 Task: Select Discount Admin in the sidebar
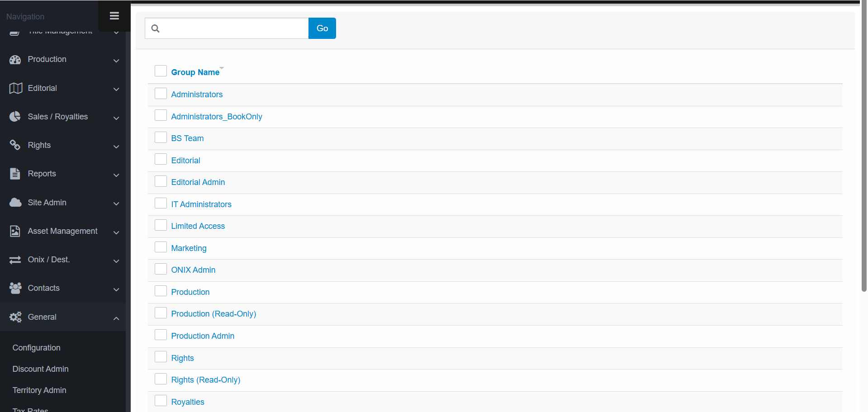(x=40, y=369)
